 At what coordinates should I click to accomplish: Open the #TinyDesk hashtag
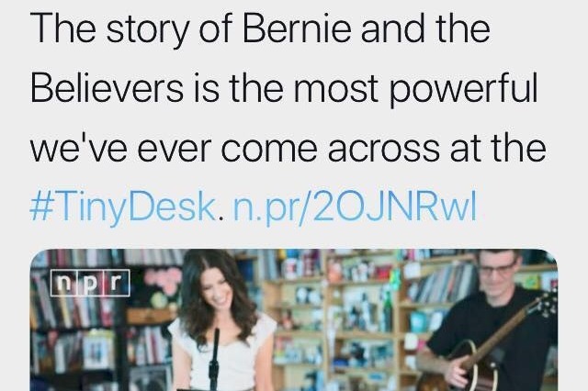[x=122, y=207]
